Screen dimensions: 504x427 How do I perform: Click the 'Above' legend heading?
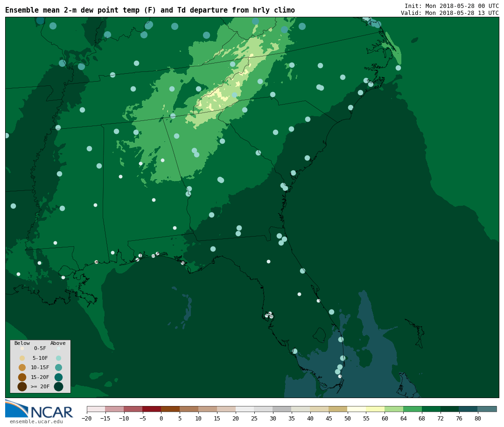[x=58, y=343]
